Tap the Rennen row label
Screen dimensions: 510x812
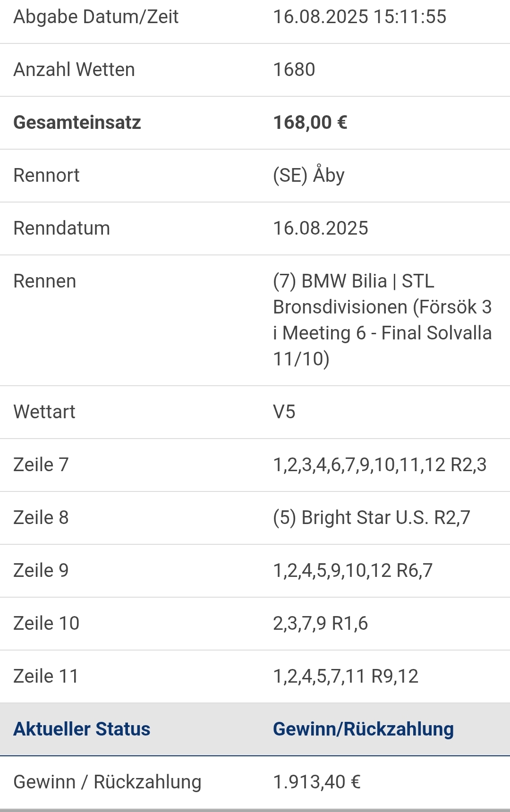[45, 281]
